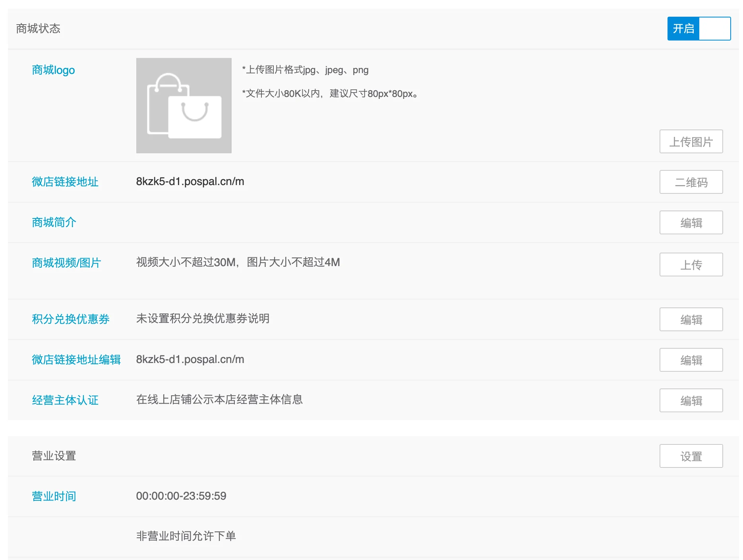Viewport: 743px width, 560px height.
Task: Edit the 商城简介 mall introduction
Action: [x=691, y=222]
